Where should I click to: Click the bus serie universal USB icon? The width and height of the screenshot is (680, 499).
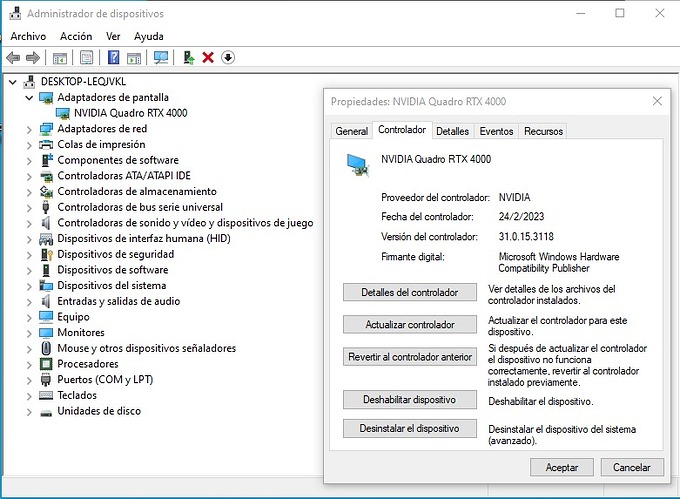(x=46, y=207)
